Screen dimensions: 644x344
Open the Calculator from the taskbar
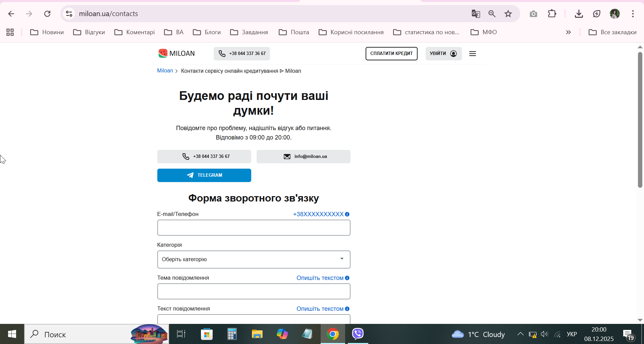tap(232, 334)
